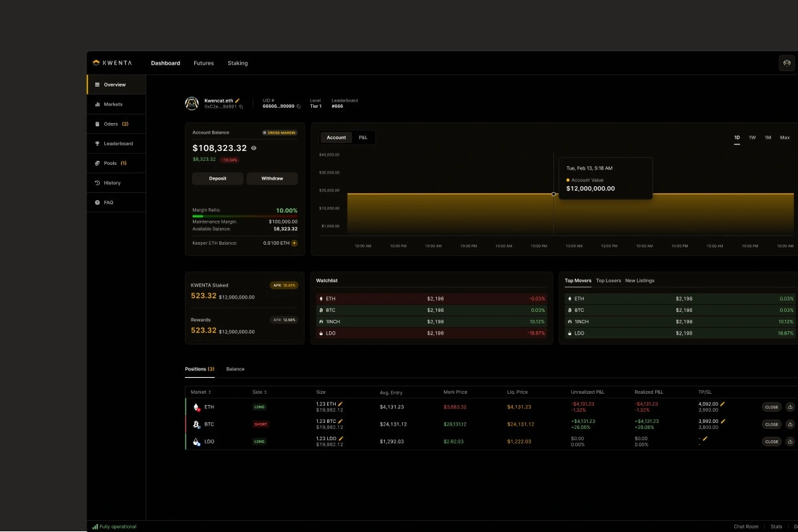Open LDO row in Watchlist
The image size is (798, 532).
tap(432, 333)
